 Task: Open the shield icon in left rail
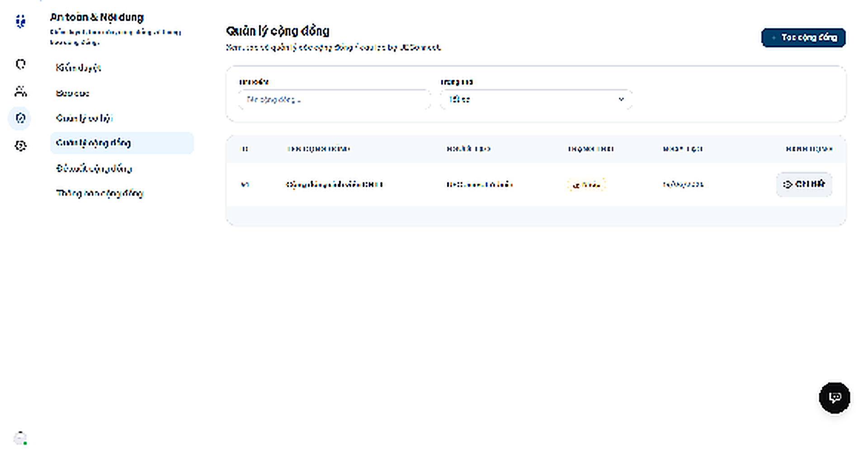tap(20, 64)
